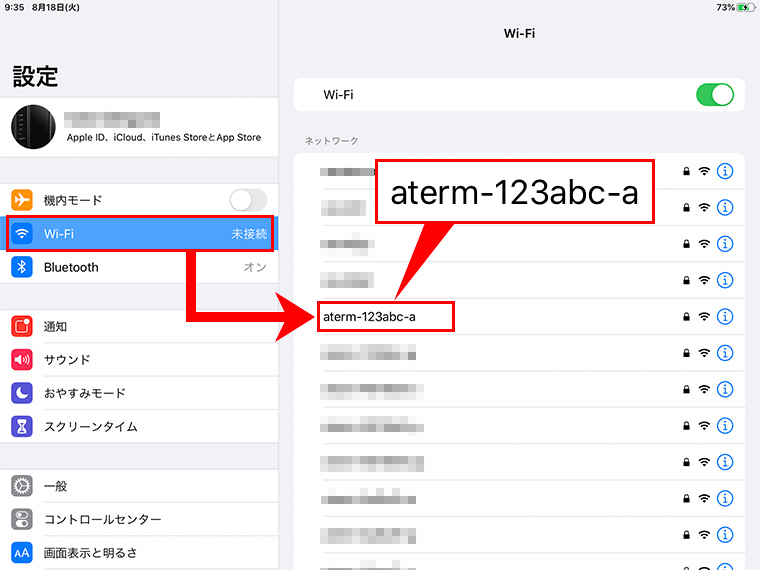This screenshot has width=760, height=570.
Task: Tap the Screen Time hourglass icon
Action: point(22,427)
